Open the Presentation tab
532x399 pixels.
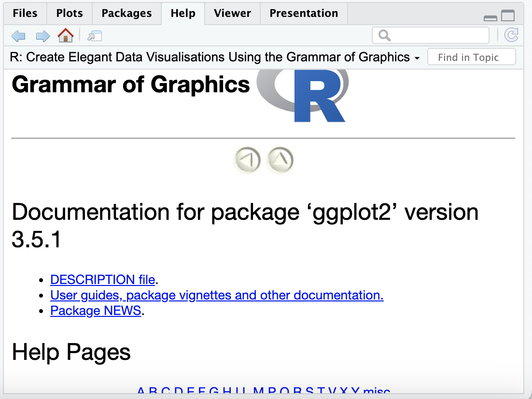click(304, 13)
